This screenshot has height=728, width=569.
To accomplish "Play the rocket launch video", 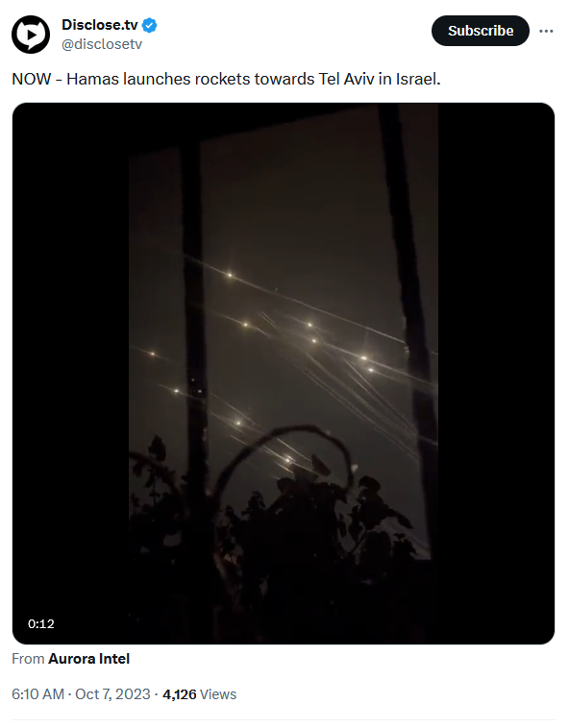I will tap(284, 374).
